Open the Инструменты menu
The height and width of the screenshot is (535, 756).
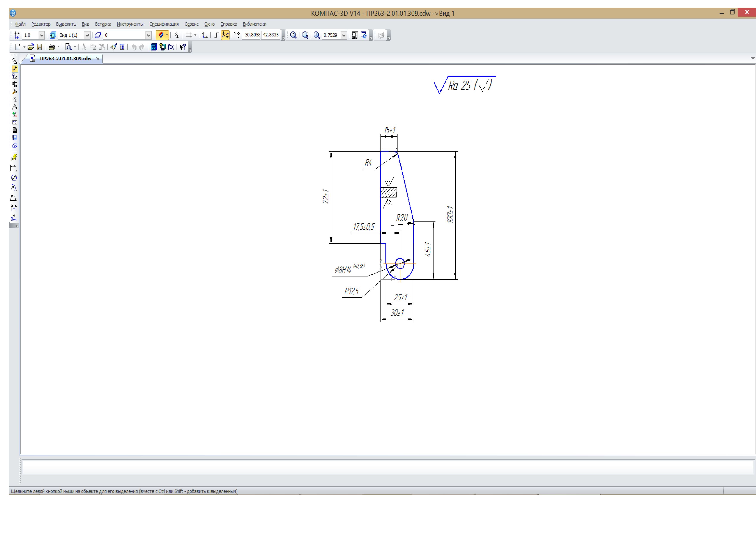click(x=130, y=24)
